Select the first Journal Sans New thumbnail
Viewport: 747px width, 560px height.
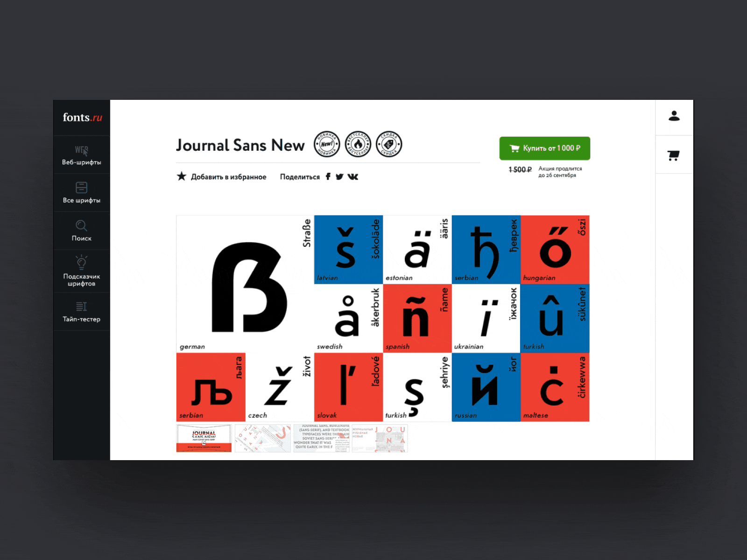(204, 438)
